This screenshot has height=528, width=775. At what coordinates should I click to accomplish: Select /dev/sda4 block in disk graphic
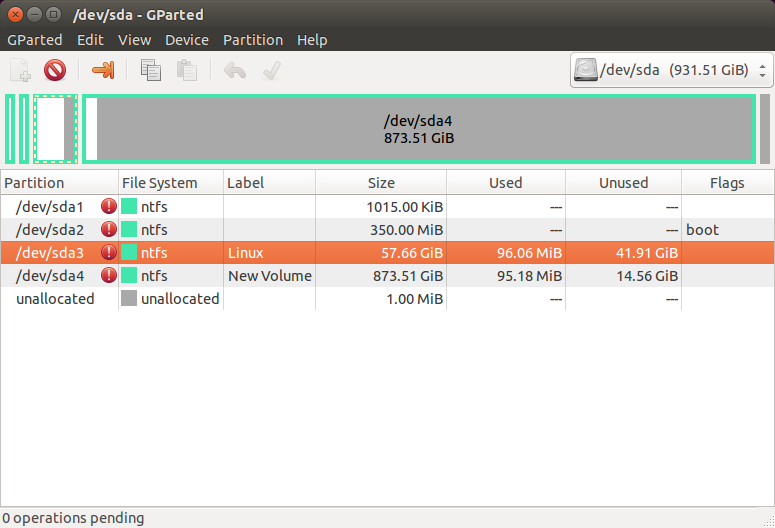[419, 129]
